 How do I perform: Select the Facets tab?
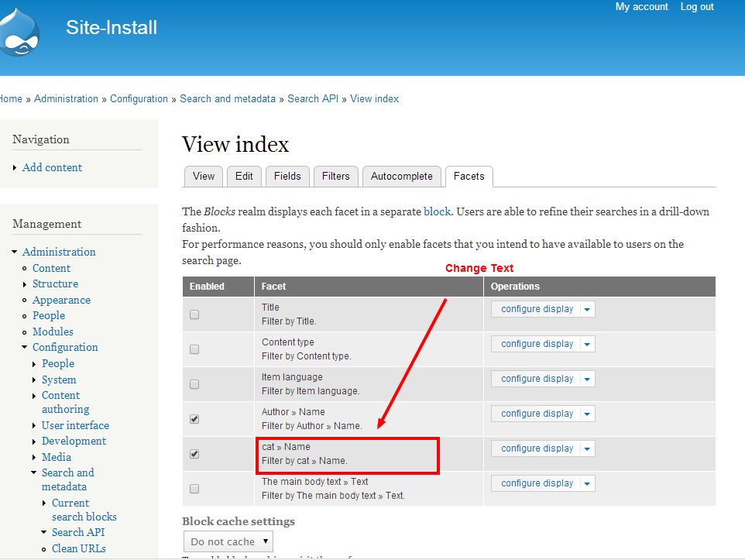point(469,177)
